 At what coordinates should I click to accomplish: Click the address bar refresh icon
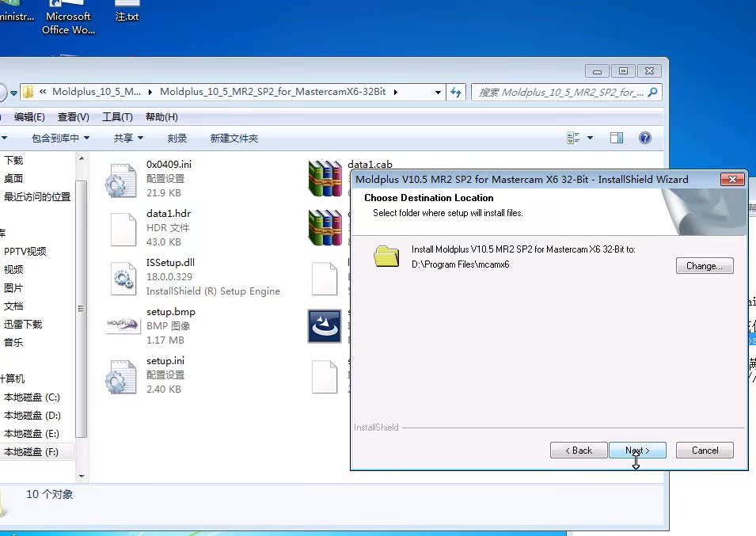point(456,92)
